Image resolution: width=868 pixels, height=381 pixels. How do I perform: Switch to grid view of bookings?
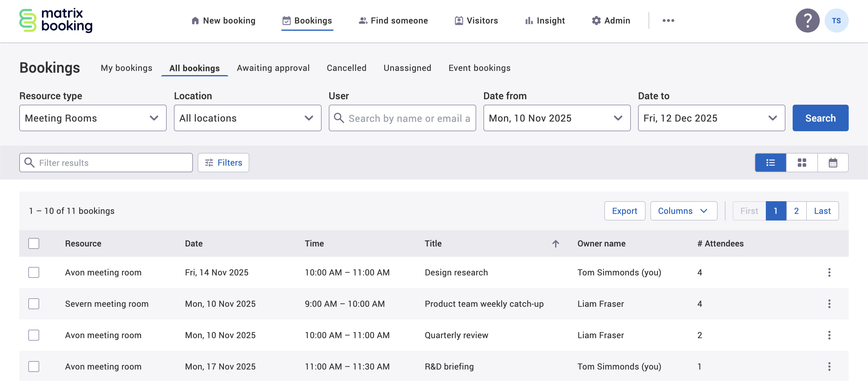[802, 163]
